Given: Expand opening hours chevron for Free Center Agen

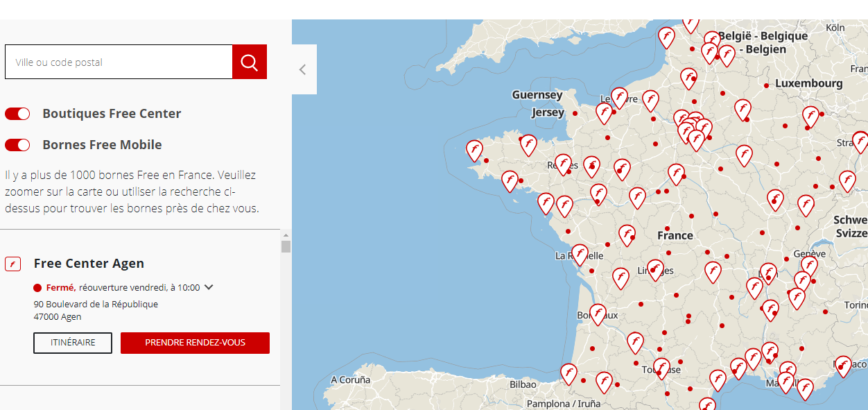Looking at the screenshot, I should pos(209,287).
